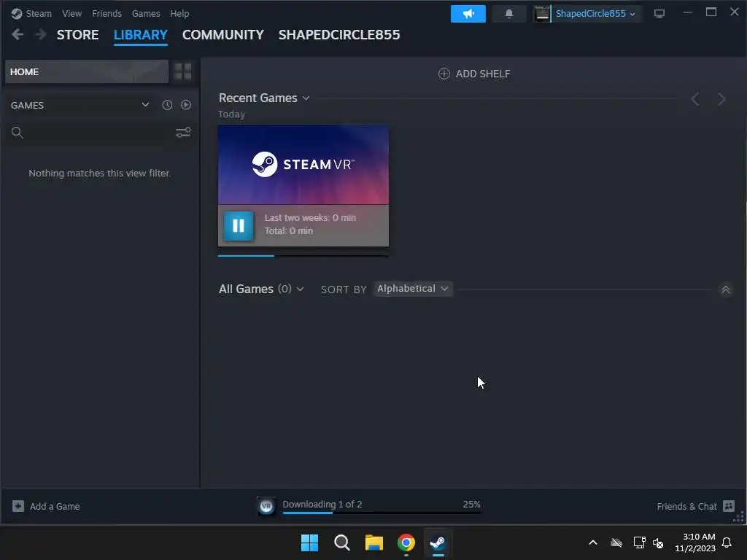747x560 pixels.
Task: Click 'Nothing matches this view filter.' text
Action: coord(99,174)
